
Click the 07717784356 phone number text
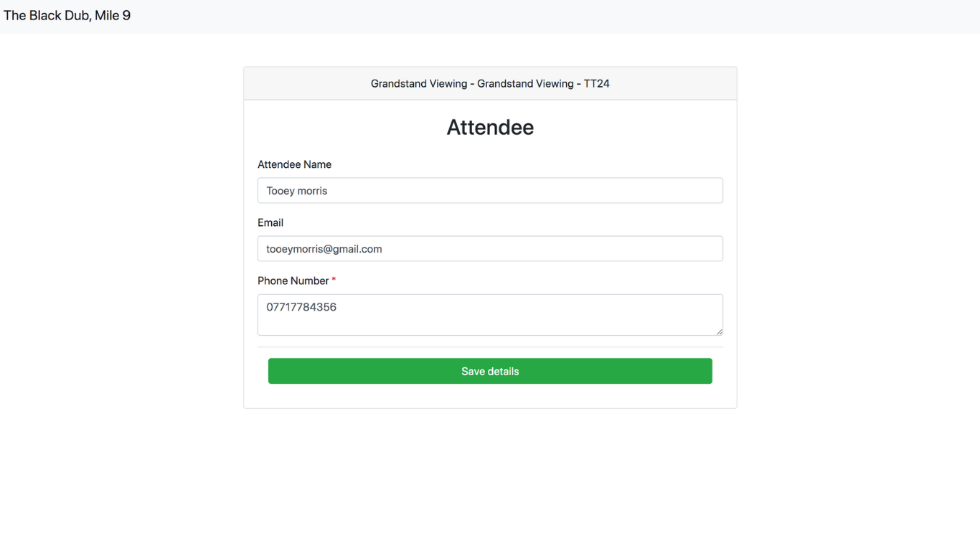tap(301, 307)
